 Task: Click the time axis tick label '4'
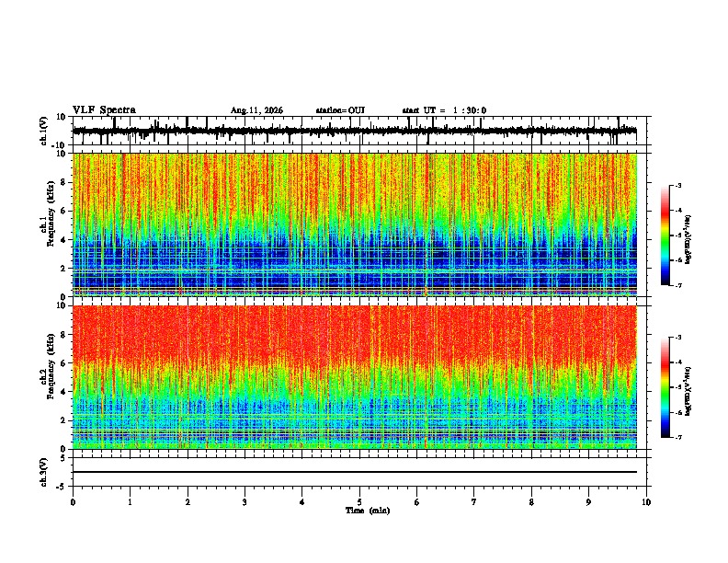tap(302, 502)
